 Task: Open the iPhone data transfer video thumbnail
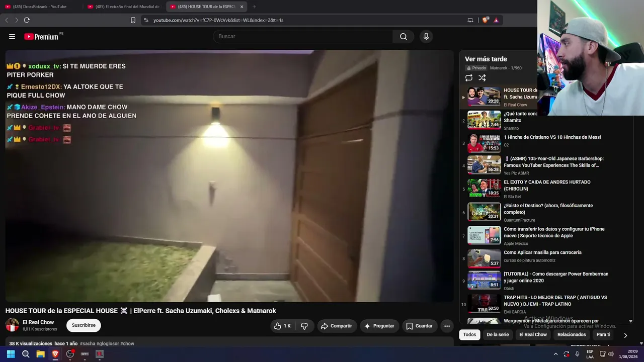tap(484, 235)
